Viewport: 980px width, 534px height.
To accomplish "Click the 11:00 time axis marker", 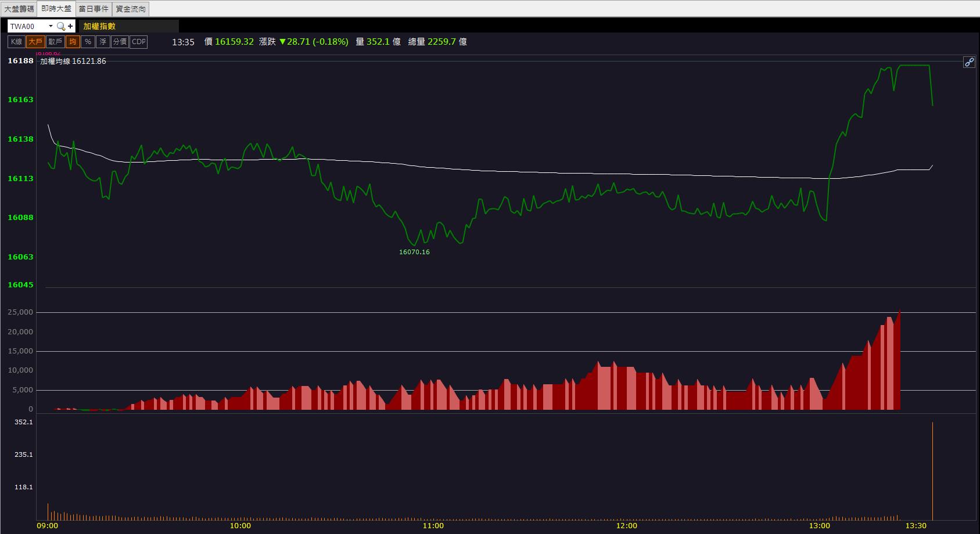I will [x=433, y=526].
